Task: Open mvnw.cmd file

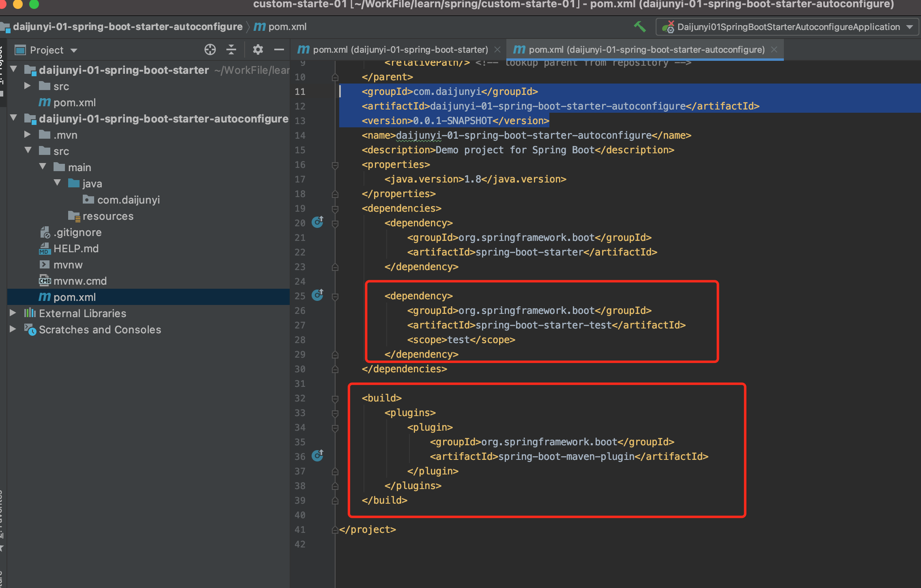Action: [80, 281]
